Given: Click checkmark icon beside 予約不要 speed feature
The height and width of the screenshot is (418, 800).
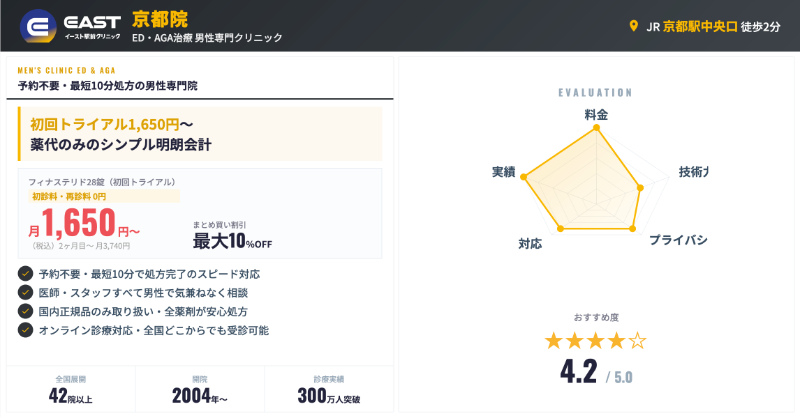Looking at the screenshot, I should point(25,273).
